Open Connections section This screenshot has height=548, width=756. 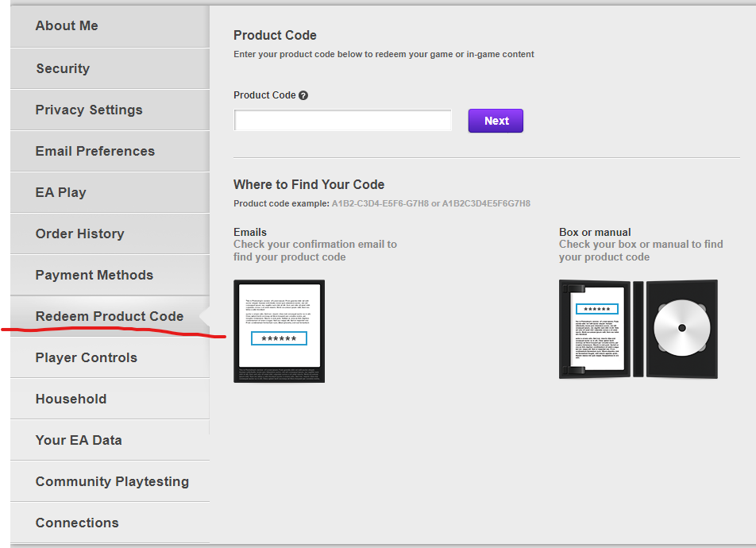110,523
